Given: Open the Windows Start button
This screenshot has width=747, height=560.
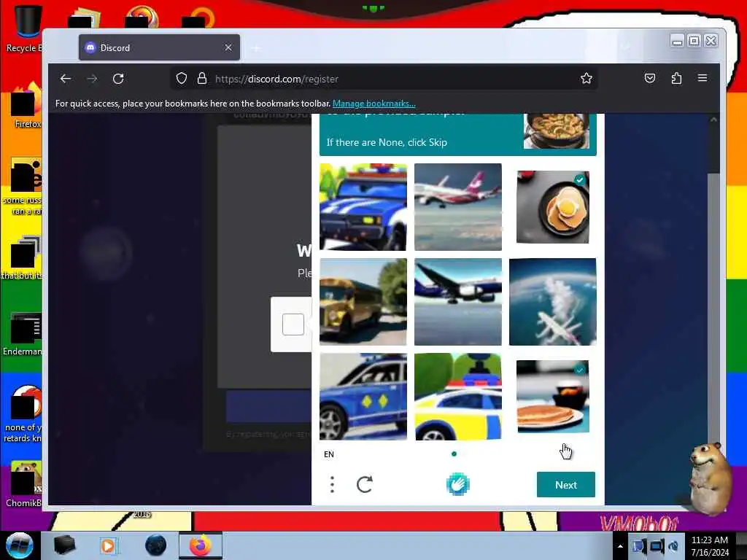Looking at the screenshot, I should [x=19, y=545].
